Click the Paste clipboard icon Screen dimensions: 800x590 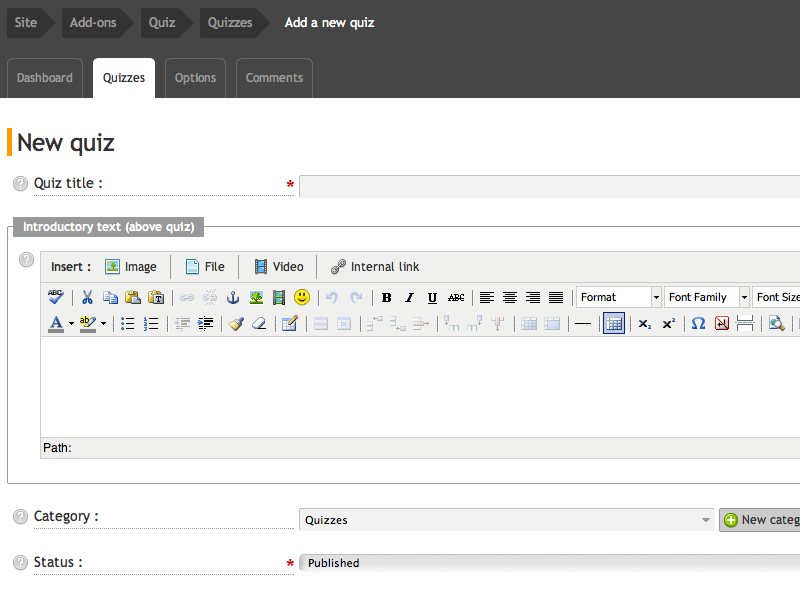pos(133,297)
